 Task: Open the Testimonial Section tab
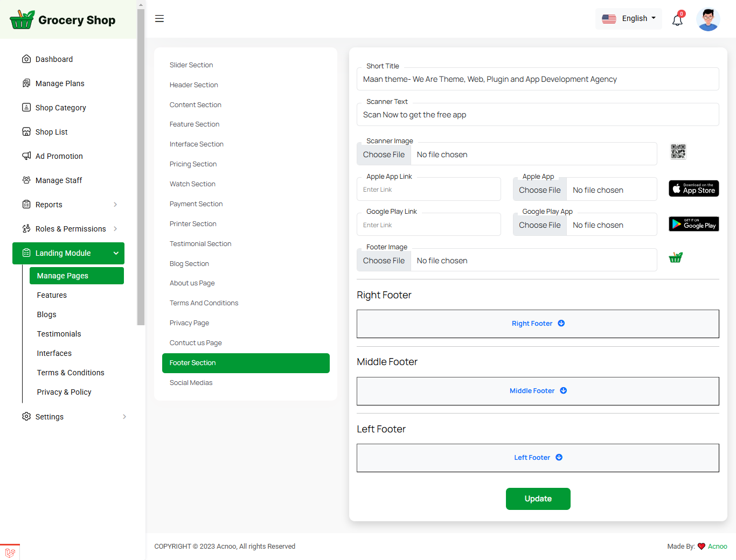(x=200, y=244)
